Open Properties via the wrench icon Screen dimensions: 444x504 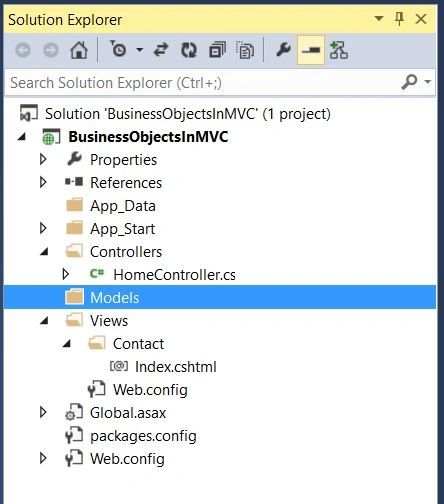coord(283,50)
